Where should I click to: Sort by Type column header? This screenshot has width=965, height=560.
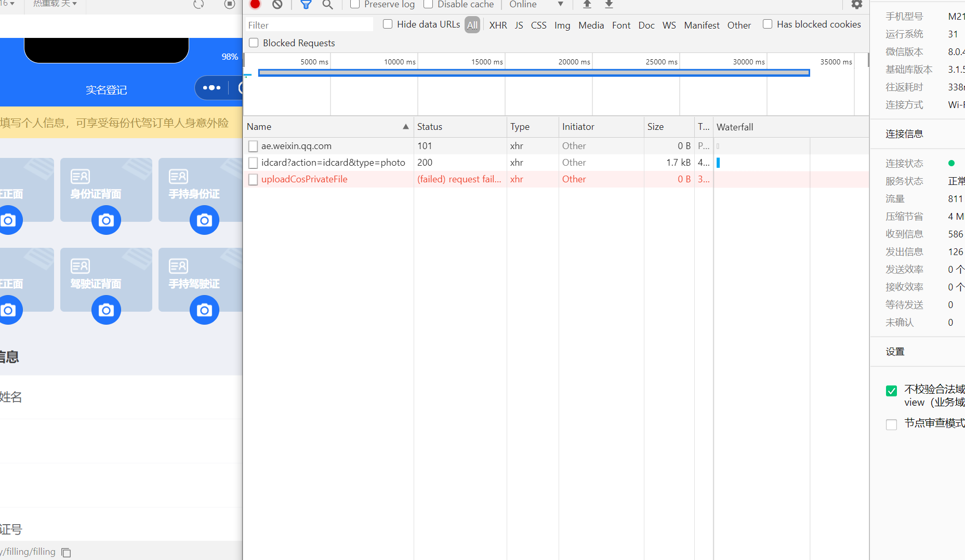pyautogui.click(x=533, y=127)
